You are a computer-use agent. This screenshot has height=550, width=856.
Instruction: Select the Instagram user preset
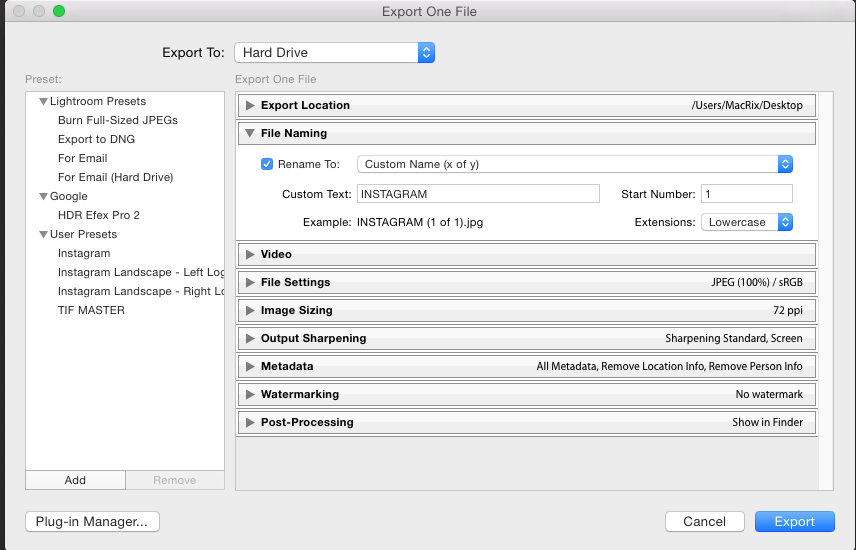tap(84, 253)
